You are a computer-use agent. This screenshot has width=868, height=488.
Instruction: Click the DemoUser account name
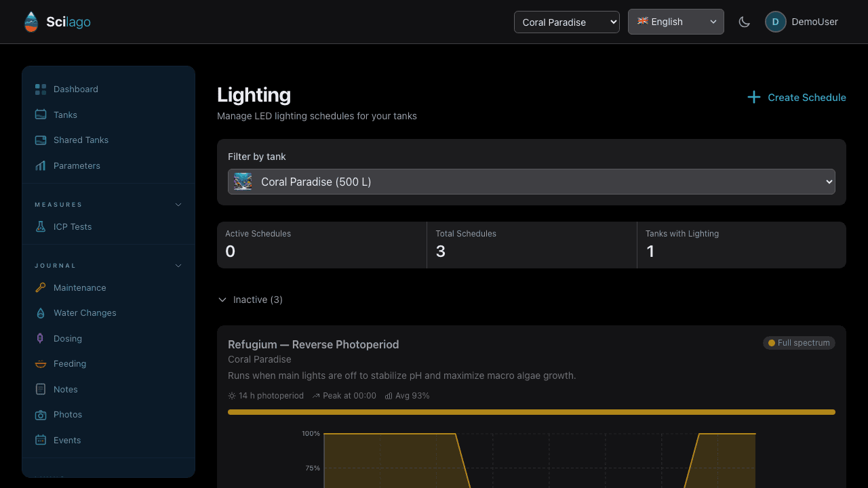814,22
